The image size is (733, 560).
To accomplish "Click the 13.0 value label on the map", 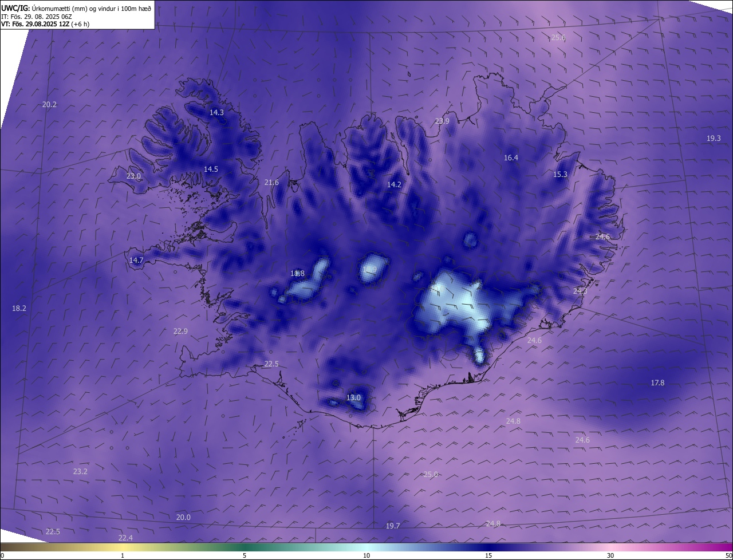I will (354, 398).
